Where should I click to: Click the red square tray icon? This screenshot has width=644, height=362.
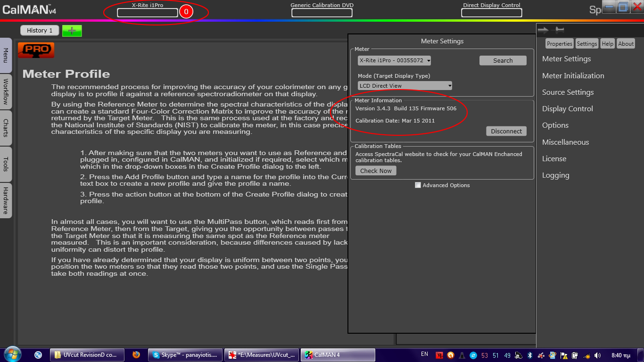pyautogui.click(x=439, y=355)
